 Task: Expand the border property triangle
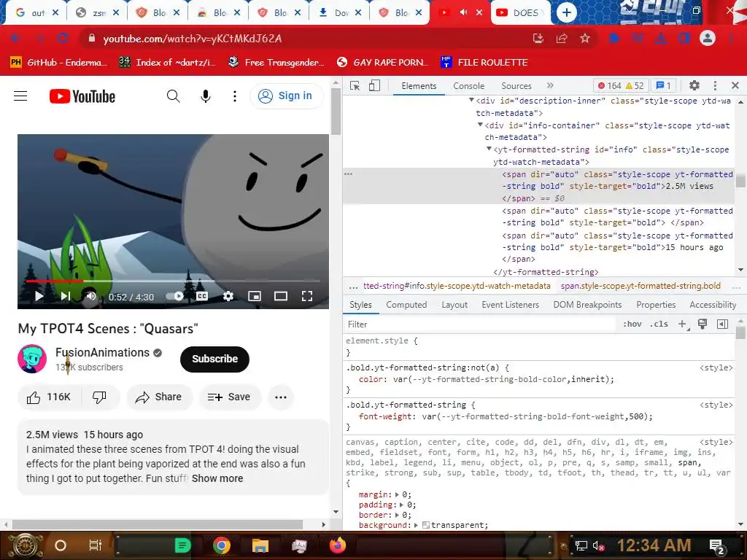[398, 515]
